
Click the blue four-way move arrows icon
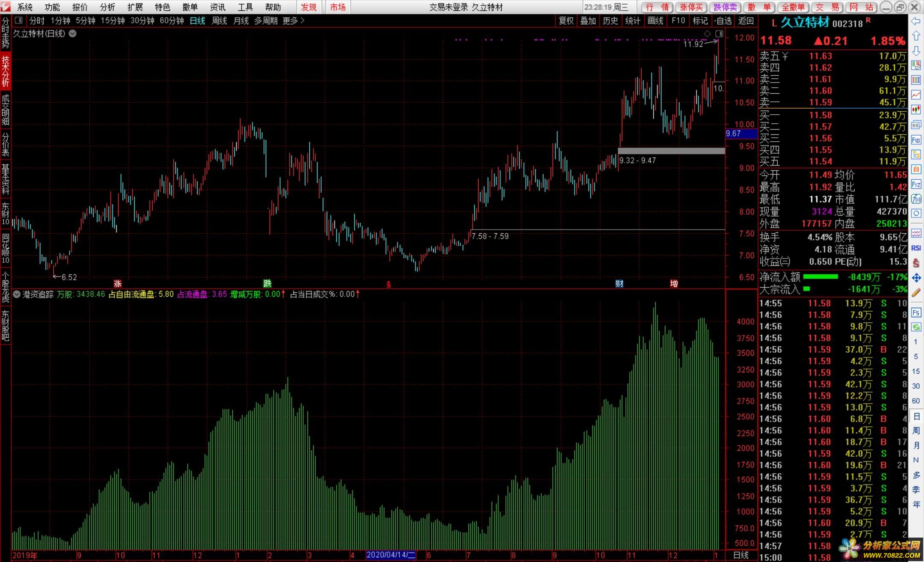tap(916, 278)
